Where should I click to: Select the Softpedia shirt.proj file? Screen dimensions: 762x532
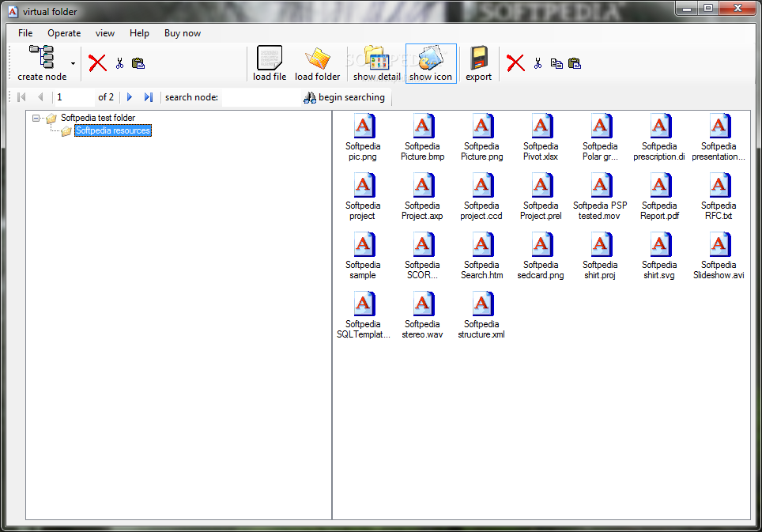pos(600,255)
